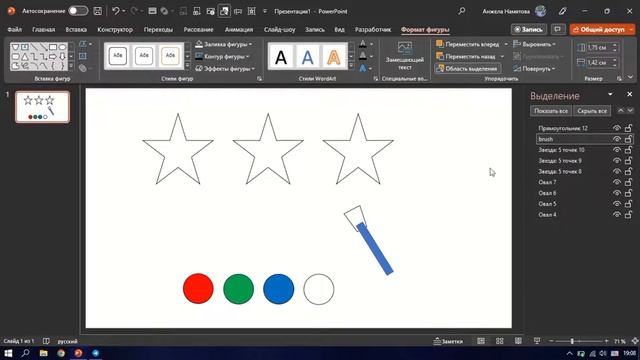Hide Прямоугольник 12 with eye icon
The width and height of the screenshot is (640, 360).
point(616,128)
